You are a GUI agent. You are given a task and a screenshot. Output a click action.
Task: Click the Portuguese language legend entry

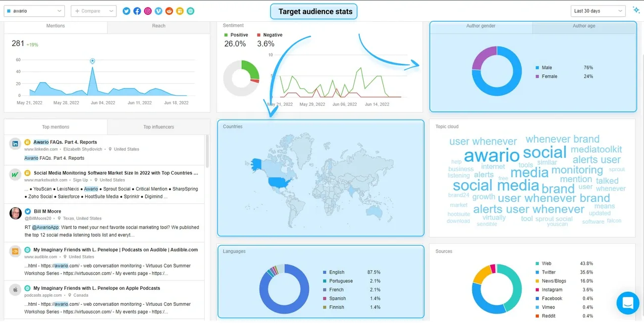point(352,281)
